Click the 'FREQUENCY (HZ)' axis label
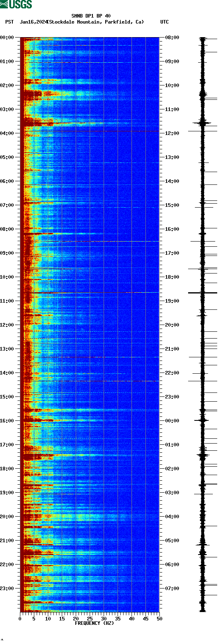This screenshot has height=644, width=220. 94,623
